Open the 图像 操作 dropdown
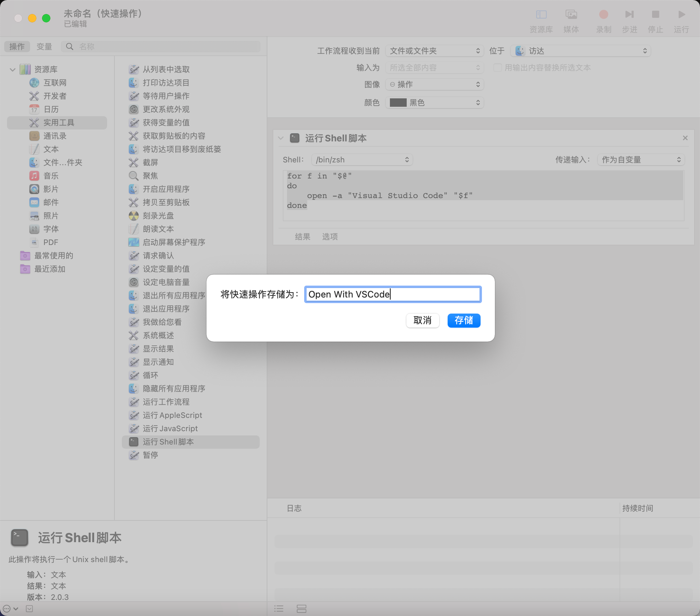 point(434,85)
